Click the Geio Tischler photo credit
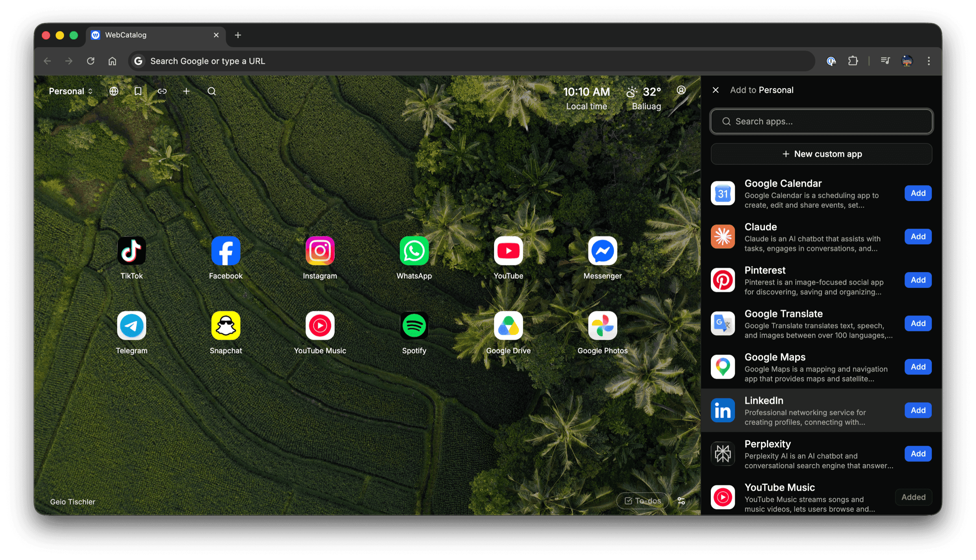 (72, 502)
